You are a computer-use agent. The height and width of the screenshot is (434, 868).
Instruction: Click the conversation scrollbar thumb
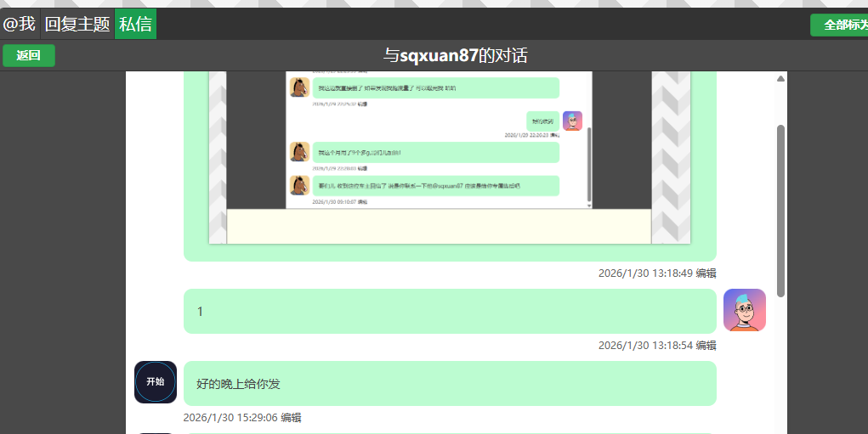780,211
